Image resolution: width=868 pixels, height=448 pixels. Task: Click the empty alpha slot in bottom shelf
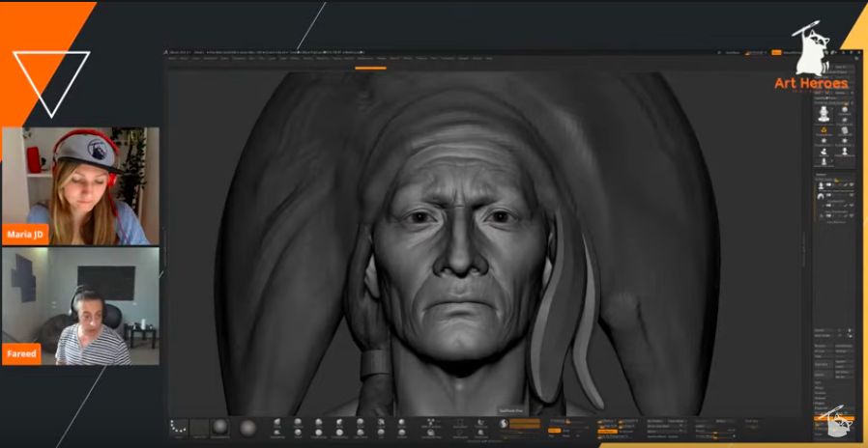click(x=200, y=427)
